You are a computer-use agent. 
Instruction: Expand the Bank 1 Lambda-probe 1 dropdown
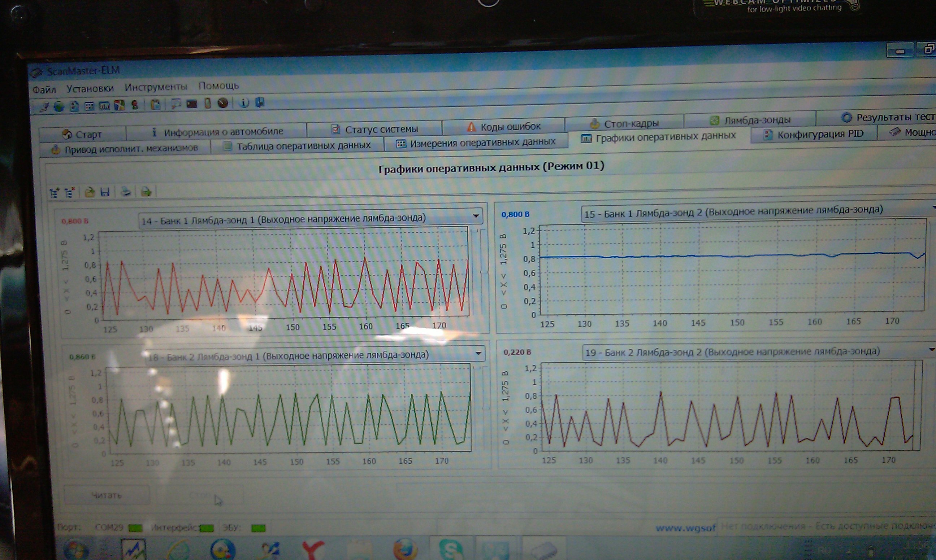coord(475,216)
